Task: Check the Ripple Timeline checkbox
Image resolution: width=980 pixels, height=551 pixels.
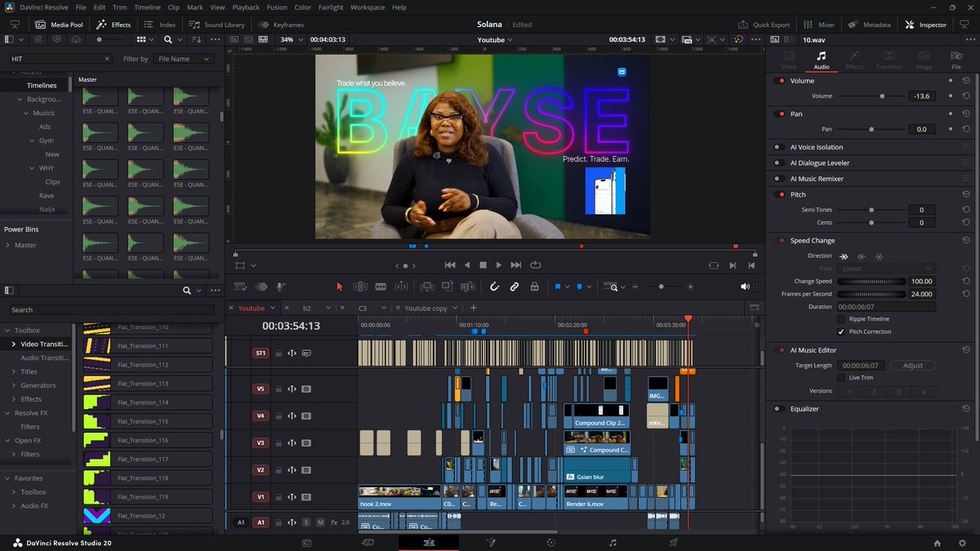Action: (x=841, y=319)
